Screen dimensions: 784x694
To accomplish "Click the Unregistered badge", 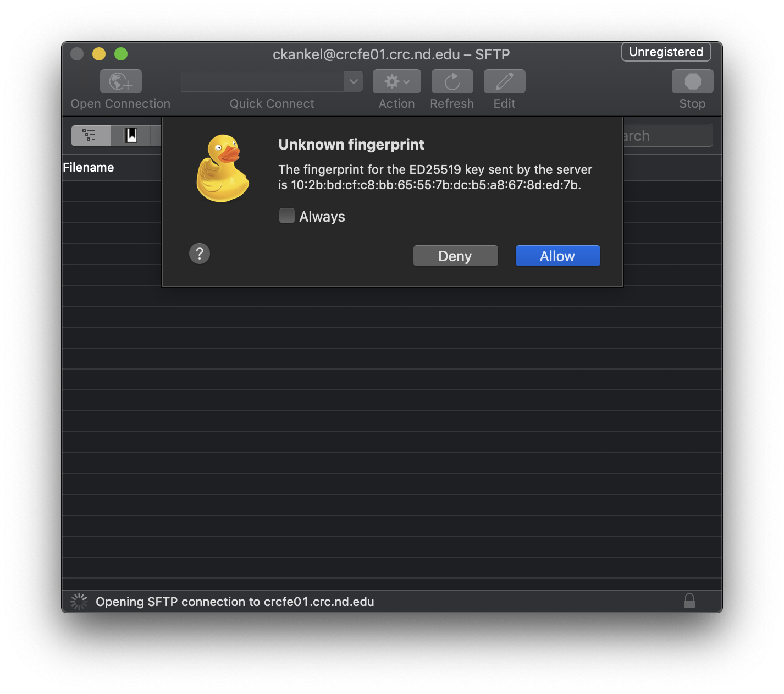I will pos(666,52).
